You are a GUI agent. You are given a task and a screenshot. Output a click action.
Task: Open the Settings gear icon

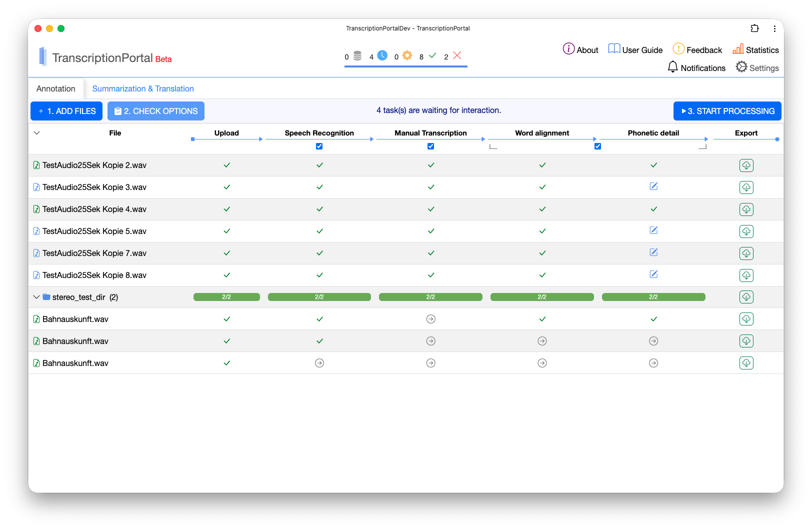point(741,67)
